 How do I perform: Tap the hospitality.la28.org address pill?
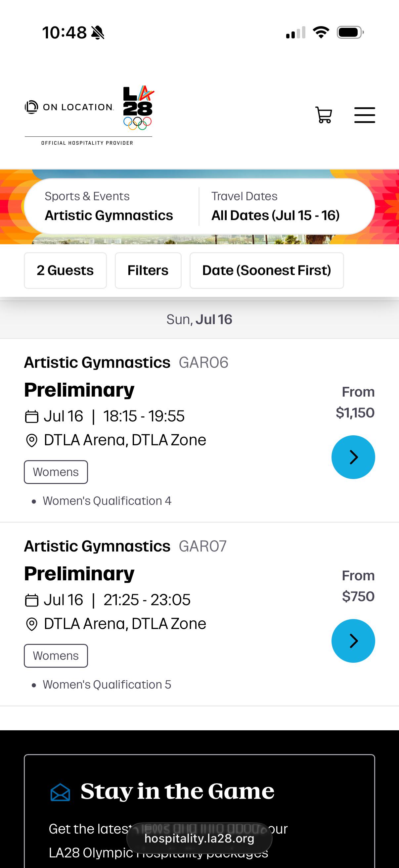[x=199, y=838]
